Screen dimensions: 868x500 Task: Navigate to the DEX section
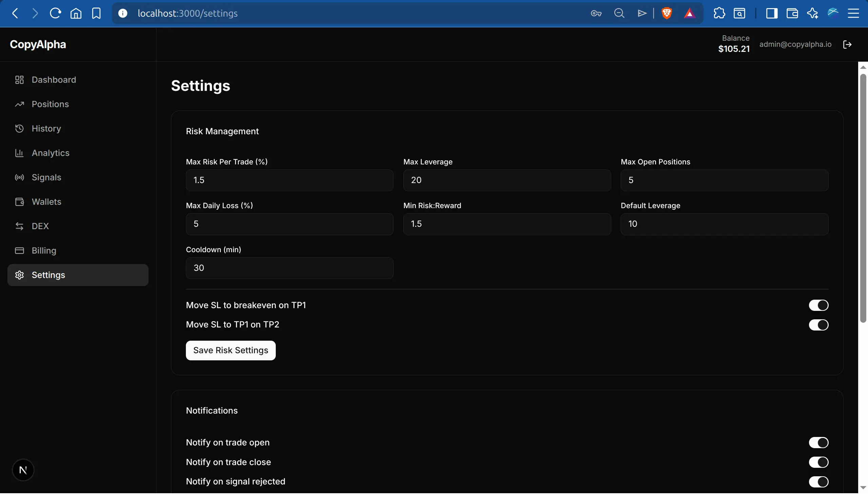pyautogui.click(x=40, y=226)
